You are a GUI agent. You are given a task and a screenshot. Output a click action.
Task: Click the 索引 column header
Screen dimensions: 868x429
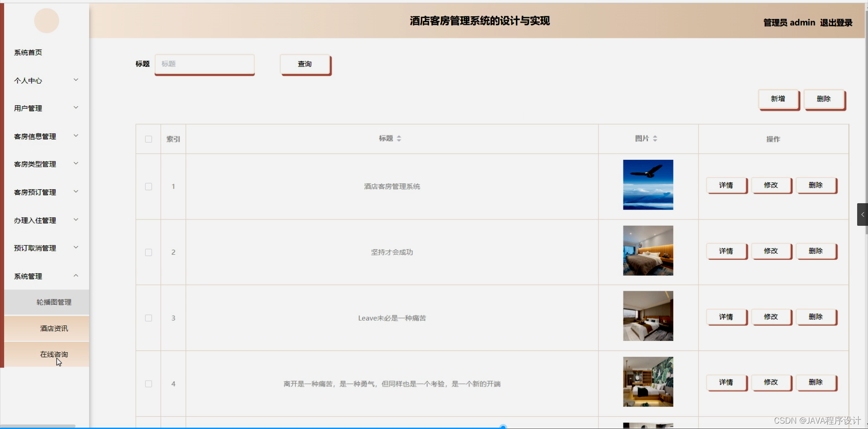pyautogui.click(x=173, y=139)
